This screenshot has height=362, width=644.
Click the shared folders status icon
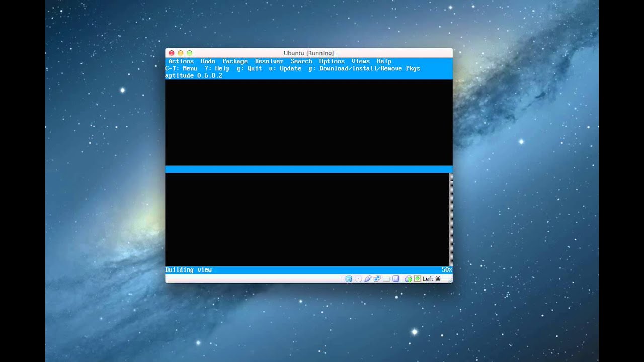386,279
